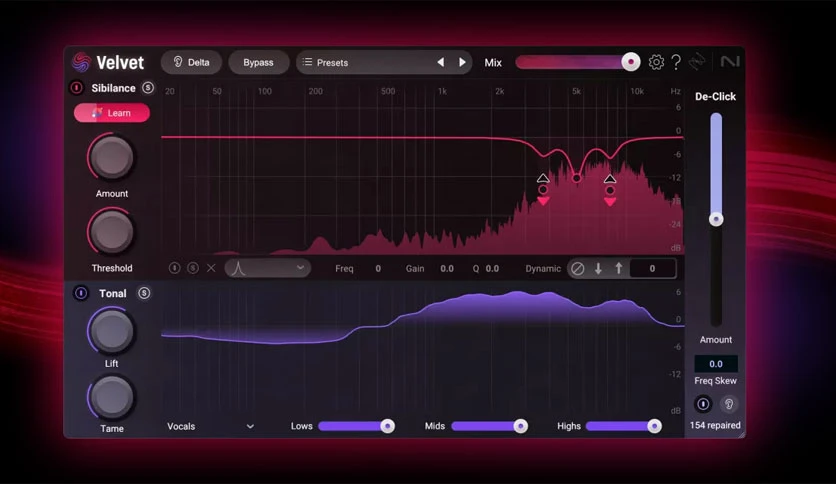This screenshot has height=484, width=836.
Task: Open the filter shape dropdown
Action: pyautogui.click(x=268, y=268)
